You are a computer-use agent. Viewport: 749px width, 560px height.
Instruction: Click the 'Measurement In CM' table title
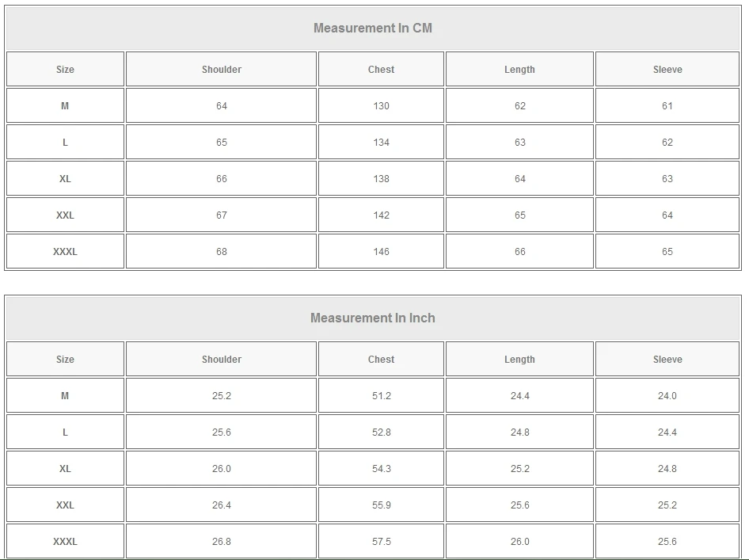point(373,29)
